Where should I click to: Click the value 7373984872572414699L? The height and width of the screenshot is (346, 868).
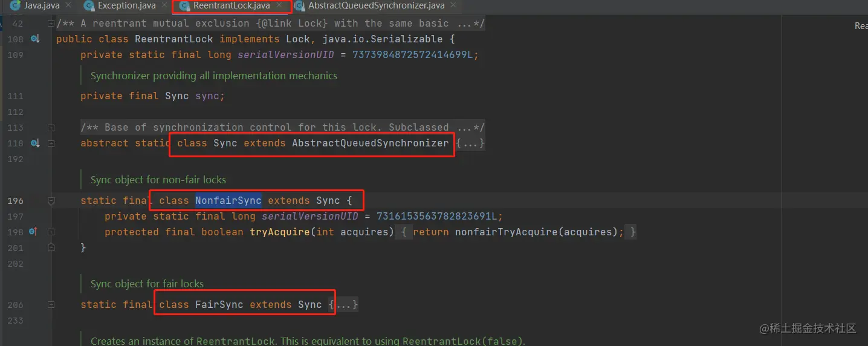pyautogui.click(x=412, y=55)
